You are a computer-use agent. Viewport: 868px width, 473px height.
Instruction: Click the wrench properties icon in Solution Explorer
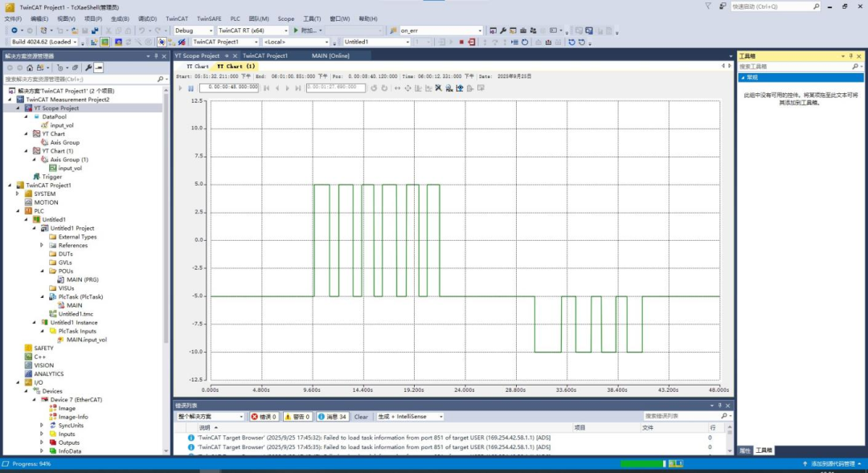[x=88, y=67]
